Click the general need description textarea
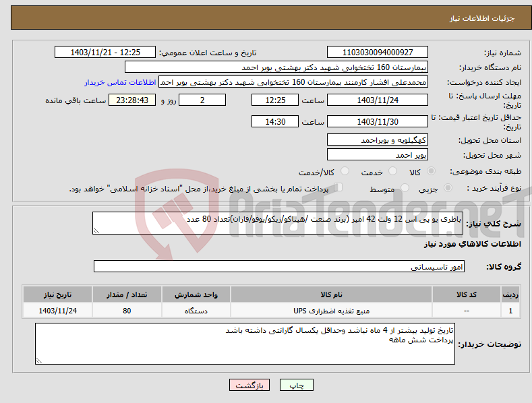Viewport: 532px width, 403px height. [x=278, y=223]
